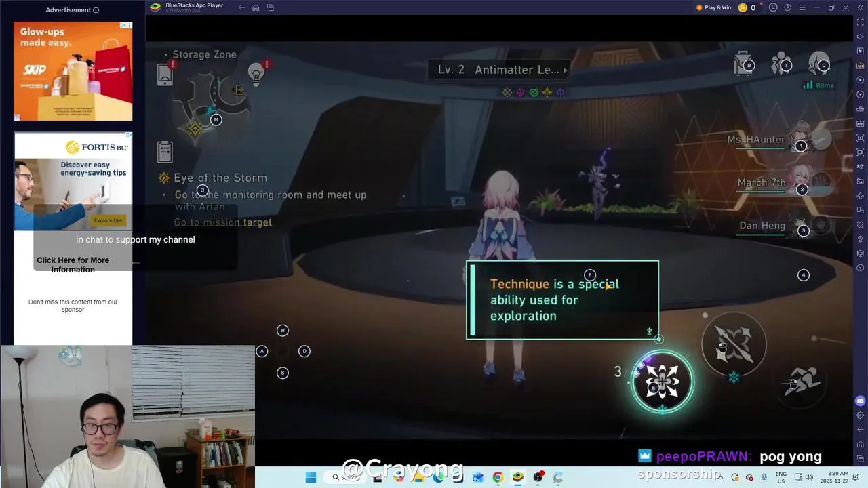Viewport: 868px width, 488px height.
Task: Open the lightbulb tutorial hints icon
Action: [x=256, y=74]
